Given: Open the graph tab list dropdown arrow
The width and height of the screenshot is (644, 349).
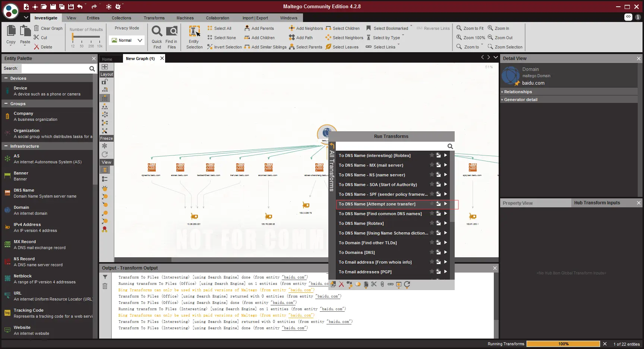Looking at the screenshot, I should [x=496, y=57].
